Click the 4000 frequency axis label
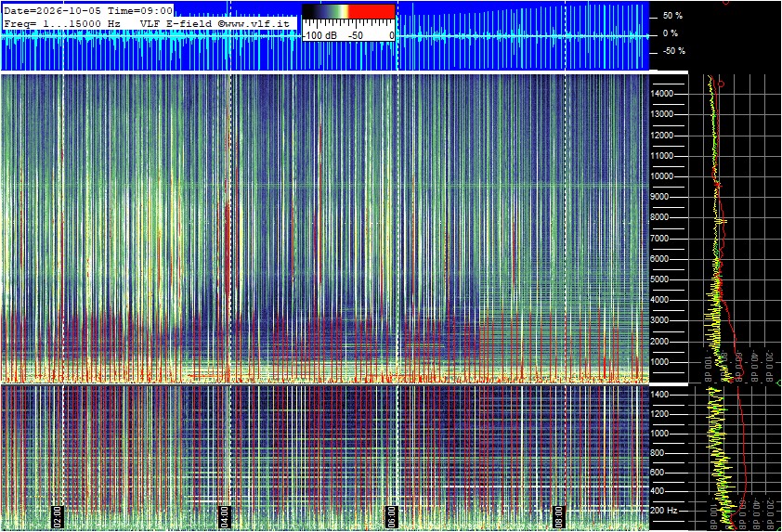 click(x=660, y=300)
